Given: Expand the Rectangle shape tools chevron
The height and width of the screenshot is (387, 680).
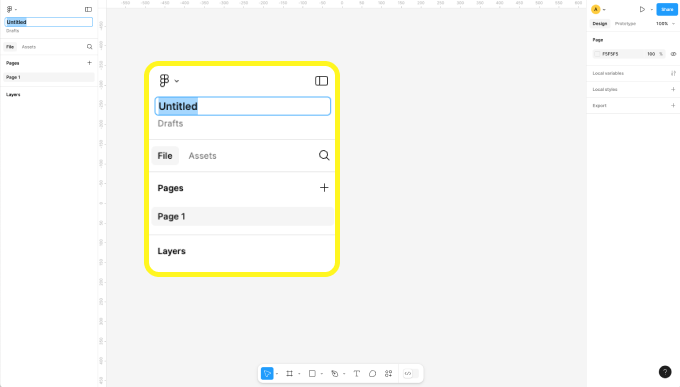Looking at the screenshot, I should coord(322,374).
